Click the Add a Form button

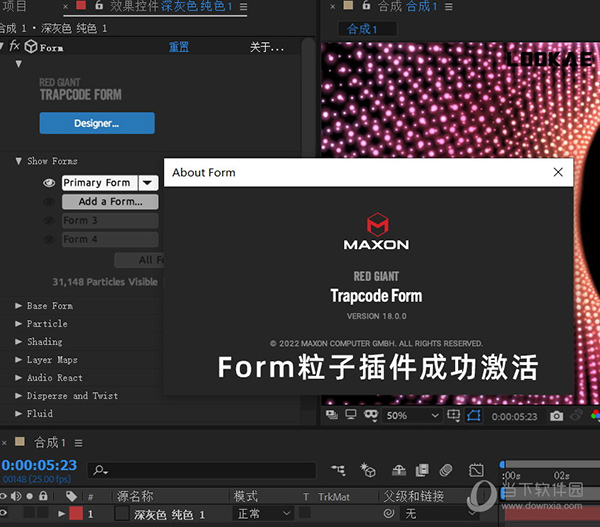(x=110, y=202)
